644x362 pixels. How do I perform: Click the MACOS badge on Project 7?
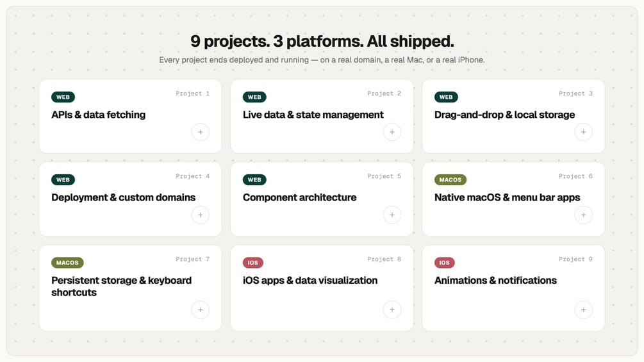coord(67,263)
